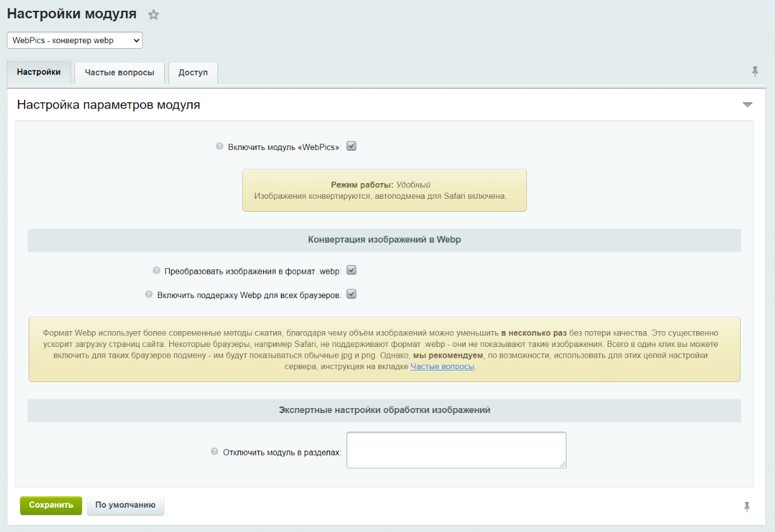Click the «Настройка параметров модуля» section title
Viewport: 775px width, 532px height.
(x=109, y=105)
